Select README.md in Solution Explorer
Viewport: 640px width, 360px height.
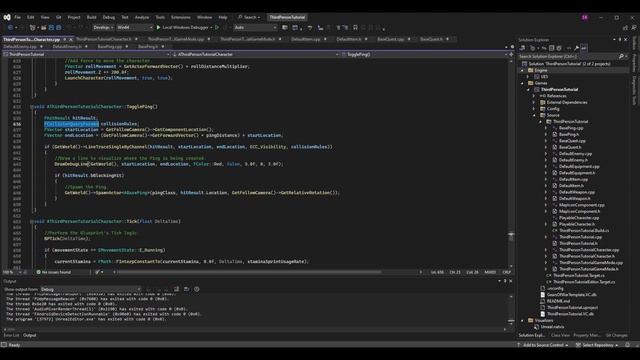558,301
